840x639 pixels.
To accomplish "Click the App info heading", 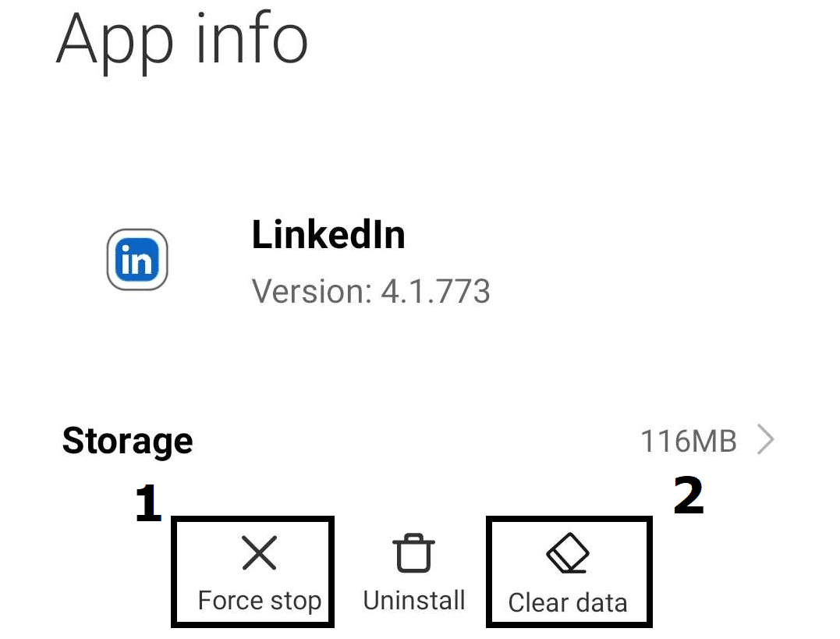I will tap(183, 41).
